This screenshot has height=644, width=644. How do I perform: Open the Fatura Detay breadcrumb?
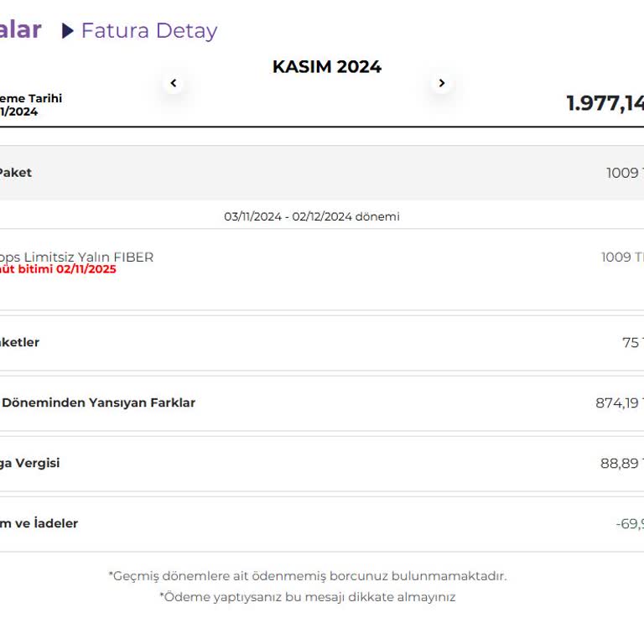tap(148, 31)
